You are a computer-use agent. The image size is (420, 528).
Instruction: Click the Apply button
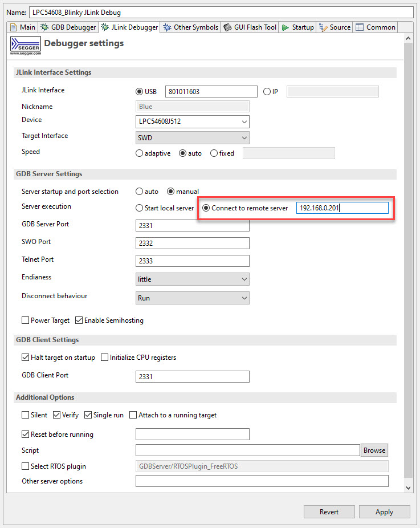click(384, 512)
